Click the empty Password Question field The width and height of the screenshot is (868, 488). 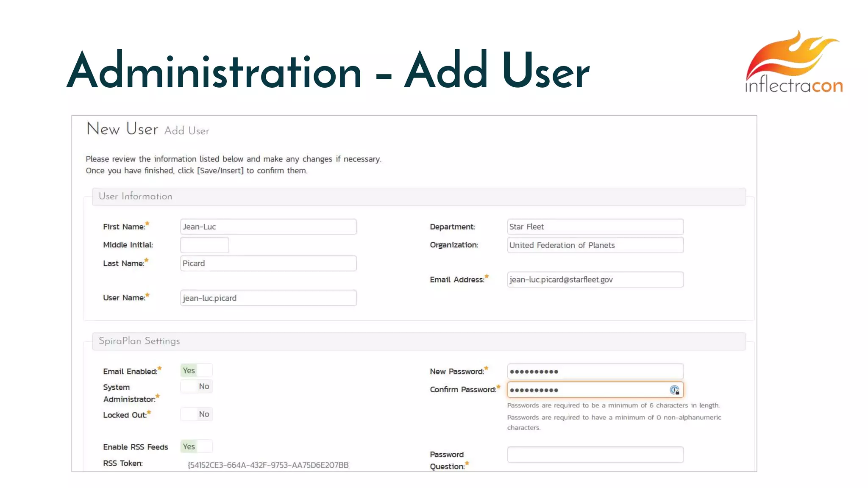click(x=595, y=455)
